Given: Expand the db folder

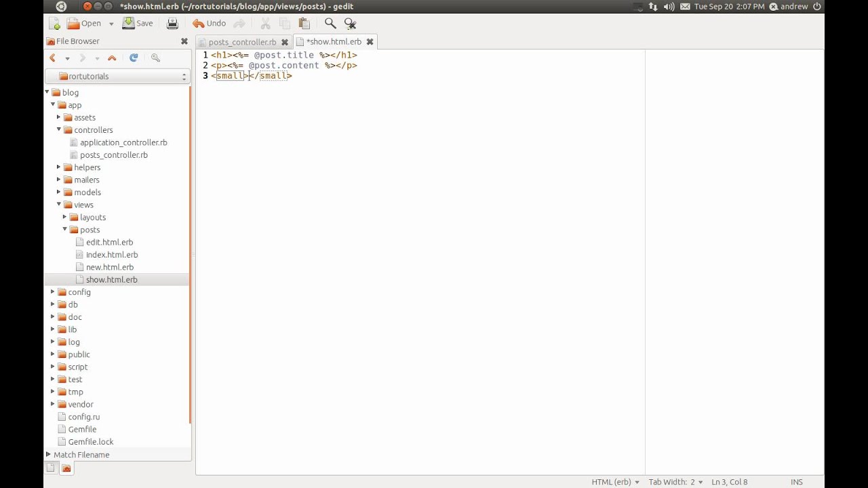Looking at the screenshot, I should click(x=53, y=304).
